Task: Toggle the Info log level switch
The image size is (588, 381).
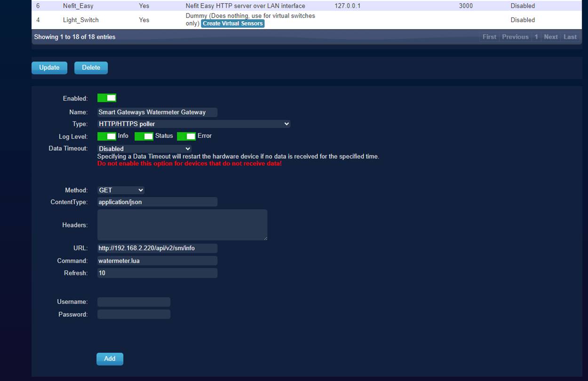Action: coord(107,136)
